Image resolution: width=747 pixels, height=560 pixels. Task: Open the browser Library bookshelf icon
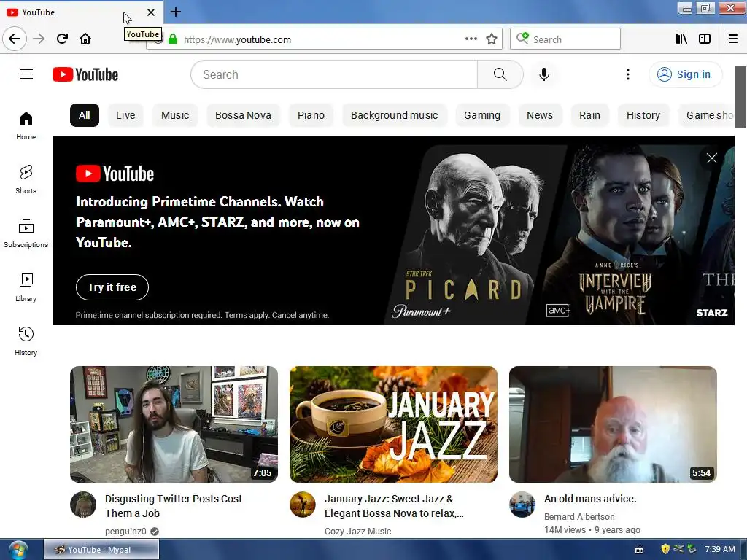pyautogui.click(x=682, y=39)
